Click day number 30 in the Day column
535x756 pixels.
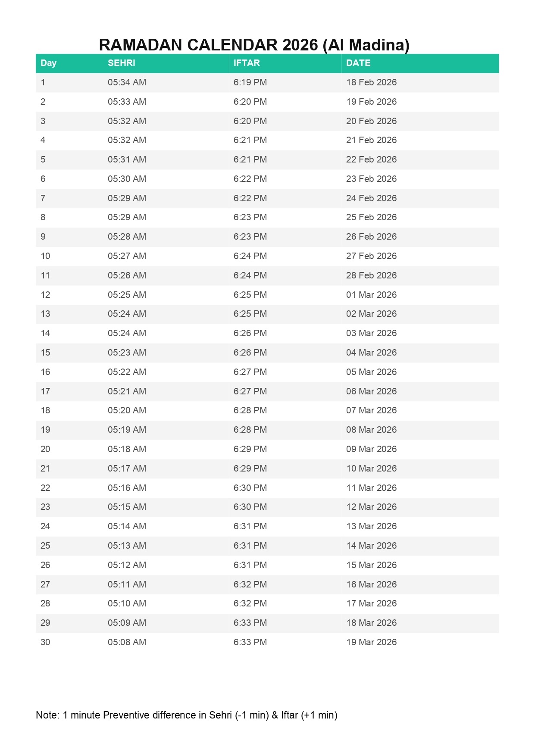45,642
